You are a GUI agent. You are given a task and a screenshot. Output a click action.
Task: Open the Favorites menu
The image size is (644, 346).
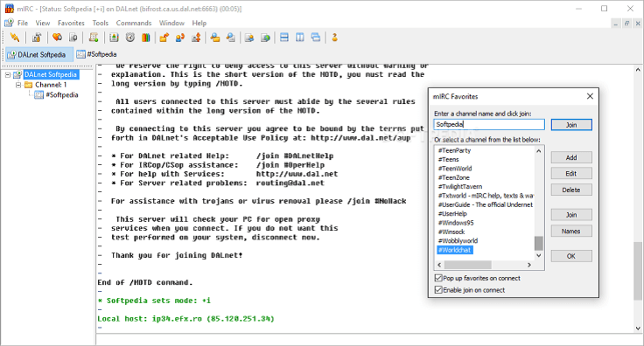tap(71, 23)
